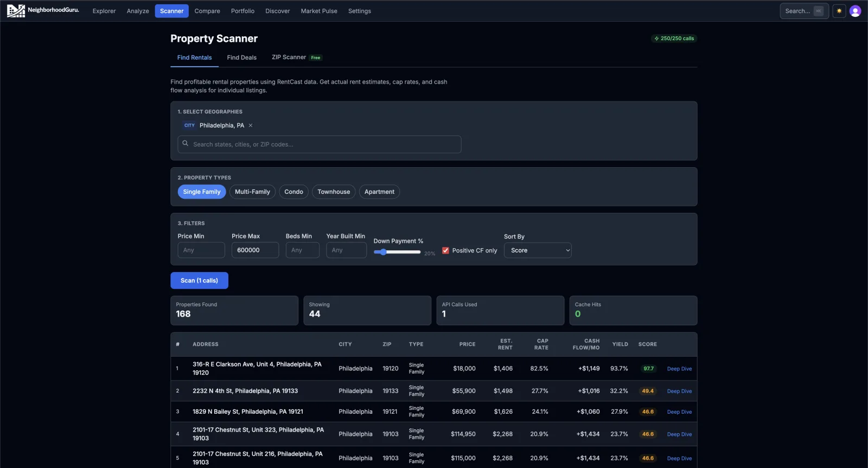Screen dimensions: 868x468
Task: Toggle Townhouse property type
Action: pyautogui.click(x=334, y=192)
